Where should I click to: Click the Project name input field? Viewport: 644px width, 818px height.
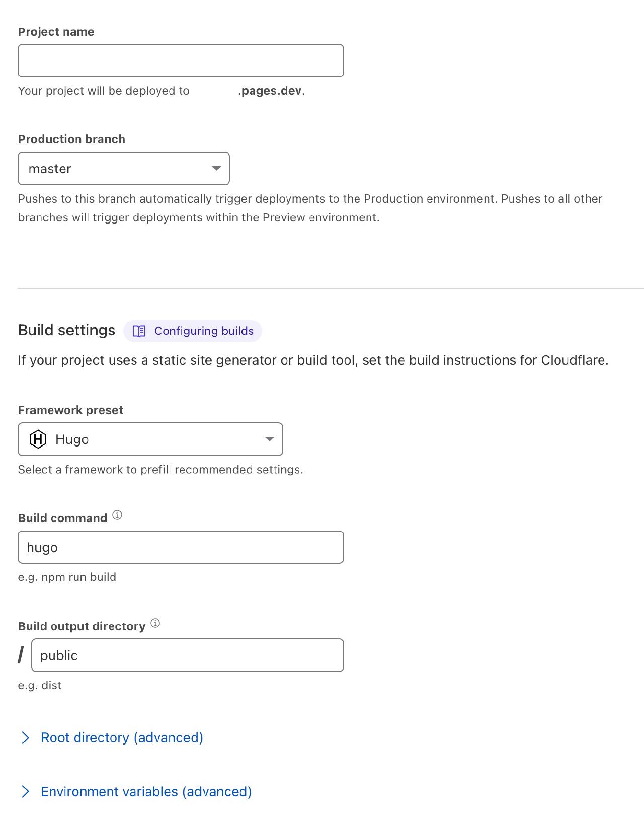181,60
